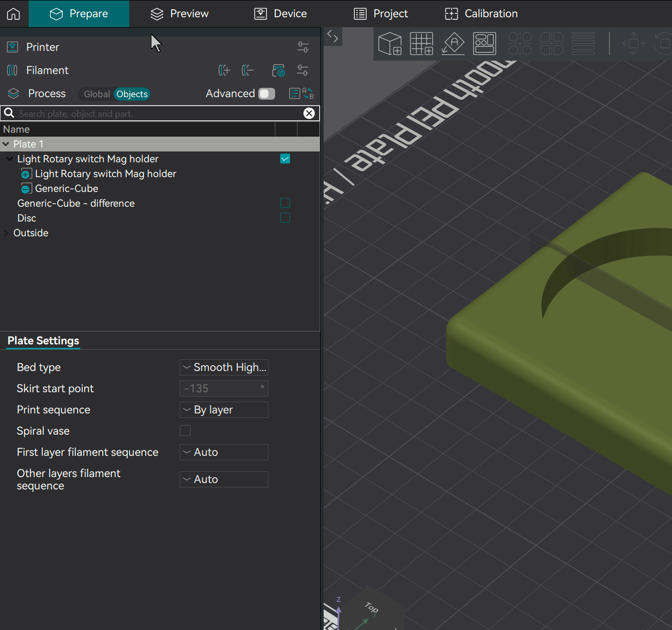Click the Process layers icon

[x=13, y=93]
